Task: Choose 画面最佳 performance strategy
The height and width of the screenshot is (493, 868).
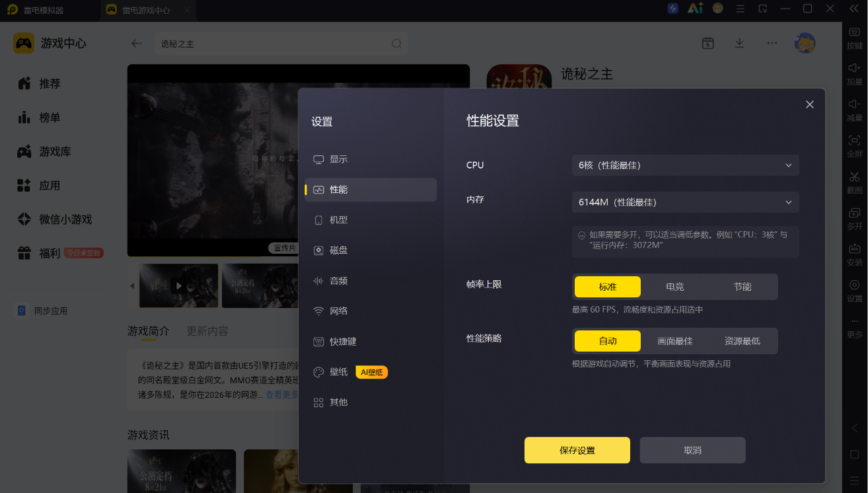Action: [675, 341]
